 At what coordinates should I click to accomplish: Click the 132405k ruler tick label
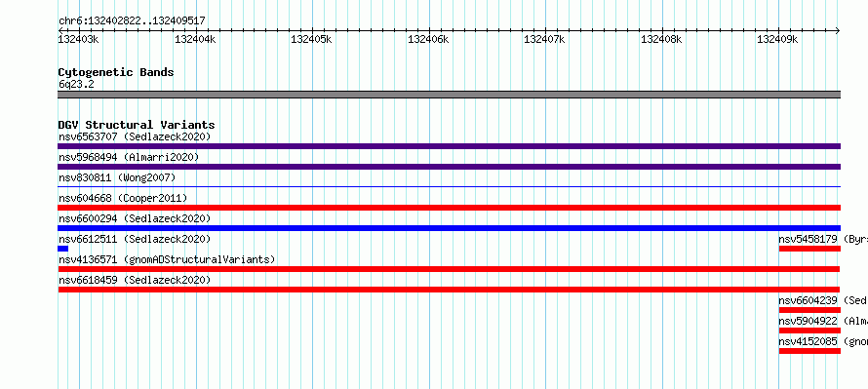click(x=311, y=39)
